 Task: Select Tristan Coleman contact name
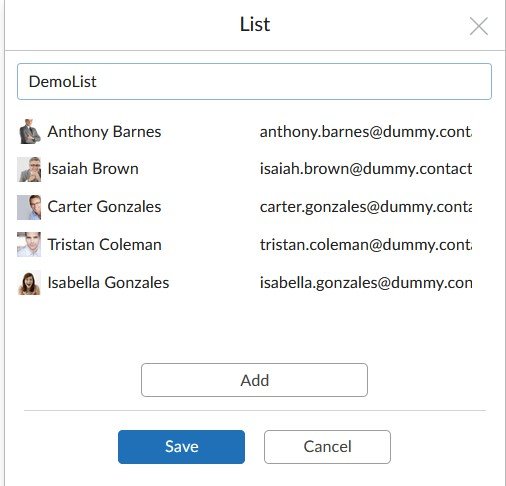105,245
